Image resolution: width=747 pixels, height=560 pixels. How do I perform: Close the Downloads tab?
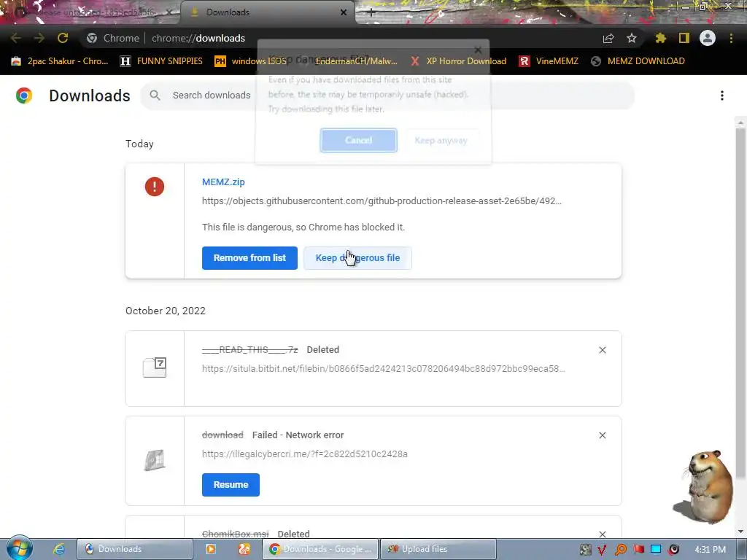click(x=344, y=12)
